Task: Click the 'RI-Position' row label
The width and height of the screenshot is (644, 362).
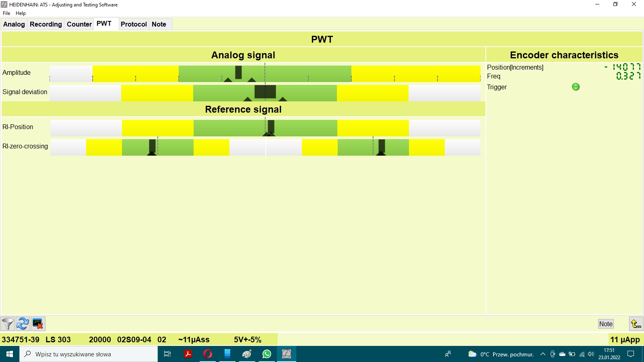Action: pyautogui.click(x=18, y=127)
